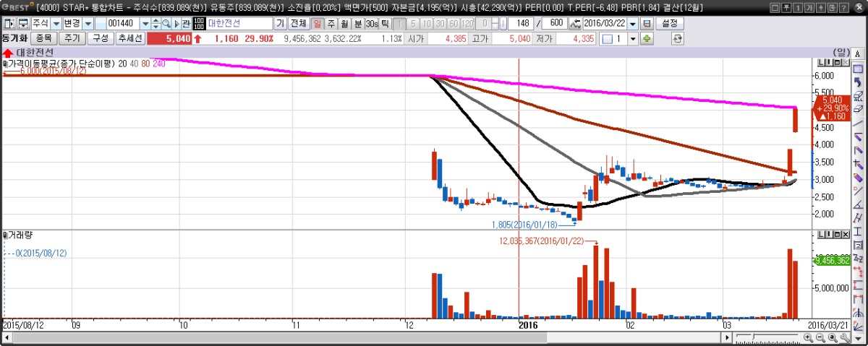This screenshot has width=868, height=346.
Task: Click the 구성 tab button
Action: (101, 38)
